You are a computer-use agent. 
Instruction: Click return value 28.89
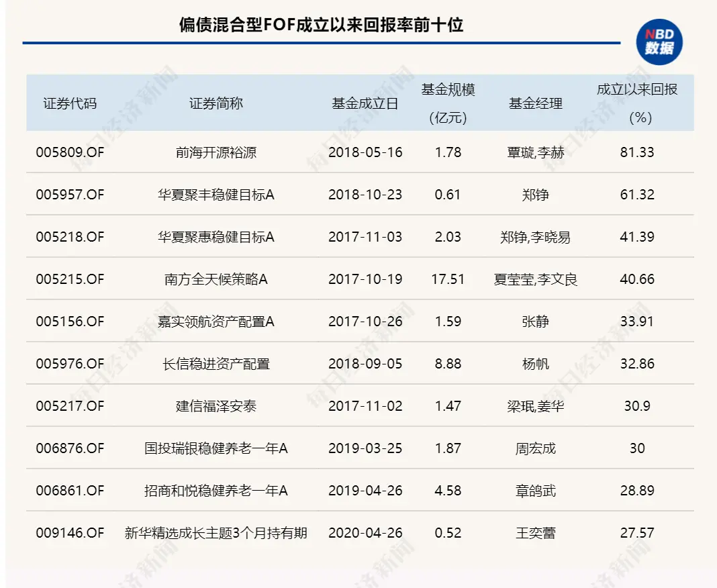pyautogui.click(x=637, y=491)
